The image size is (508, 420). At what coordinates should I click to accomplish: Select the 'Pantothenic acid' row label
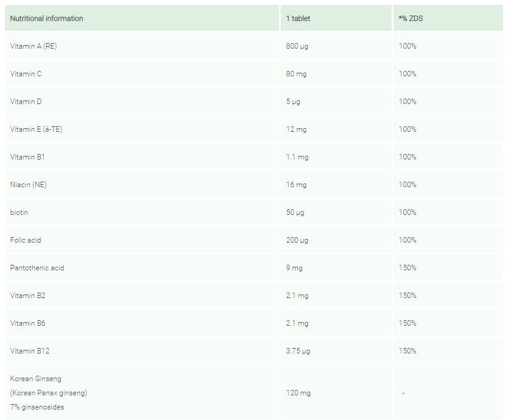pyautogui.click(x=37, y=268)
